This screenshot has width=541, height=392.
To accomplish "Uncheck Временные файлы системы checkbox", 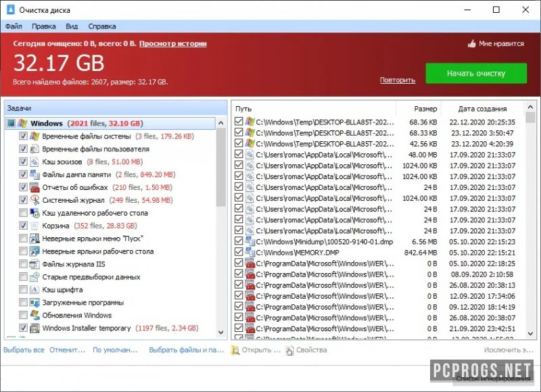I will (x=23, y=136).
